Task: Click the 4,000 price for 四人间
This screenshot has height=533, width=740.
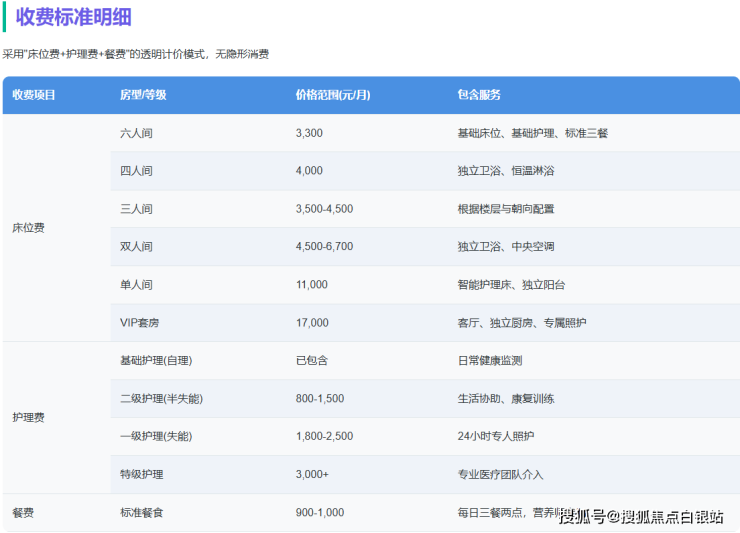Action: click(x=309, y=171)
